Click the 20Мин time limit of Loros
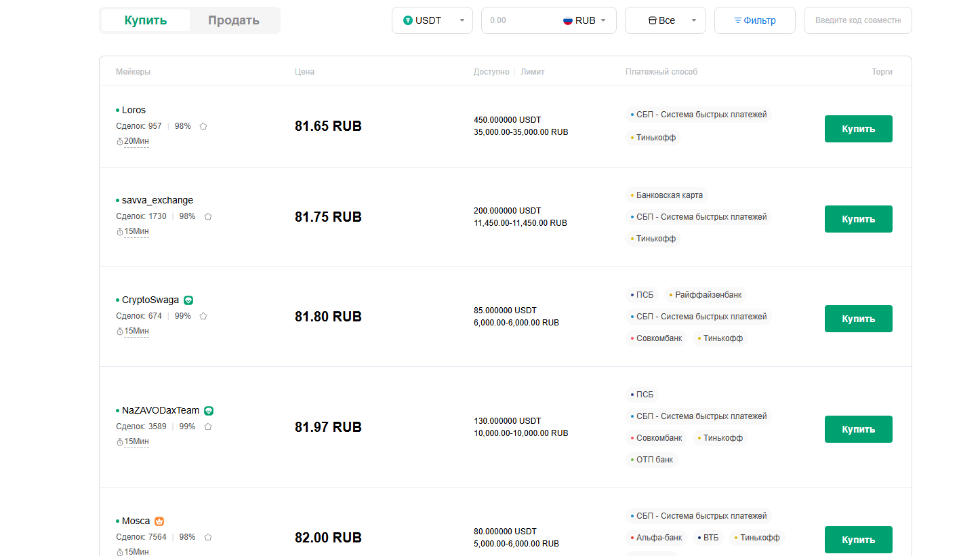Screen dimensions: 980x556 point(136,141)
